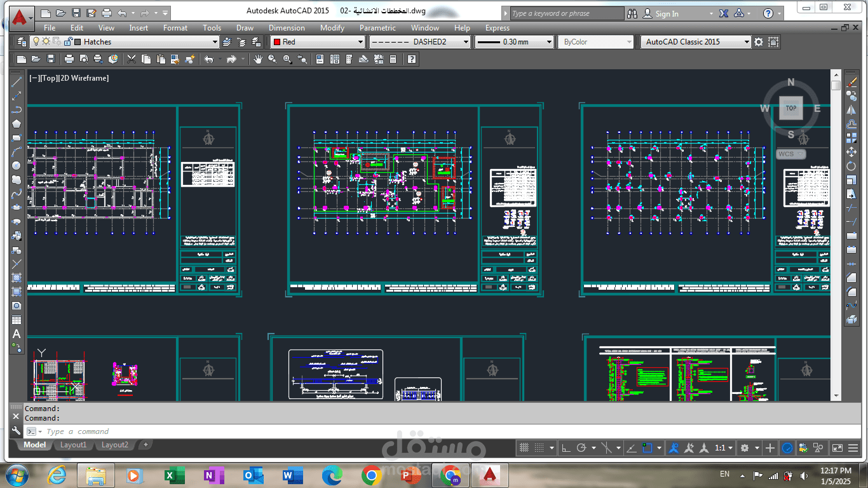Click the Plot Preview icon

coord(83,59)
